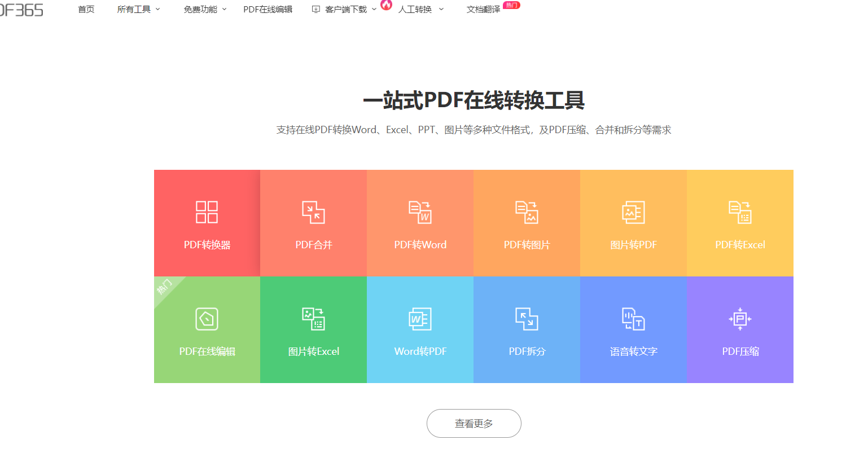Open the 图片转Excel tile label
Screen dimensions: 868x466
(314, 351)
